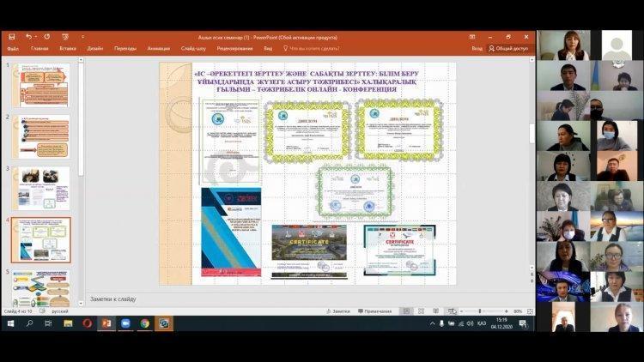
Task: Toggle the Примечания comments button
Action: pos(375,311)
